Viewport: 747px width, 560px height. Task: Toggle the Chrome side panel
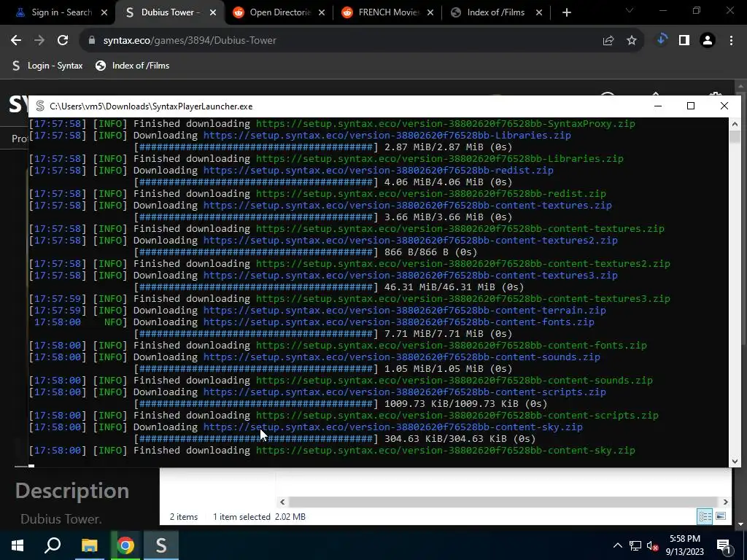tap(684, 41)
